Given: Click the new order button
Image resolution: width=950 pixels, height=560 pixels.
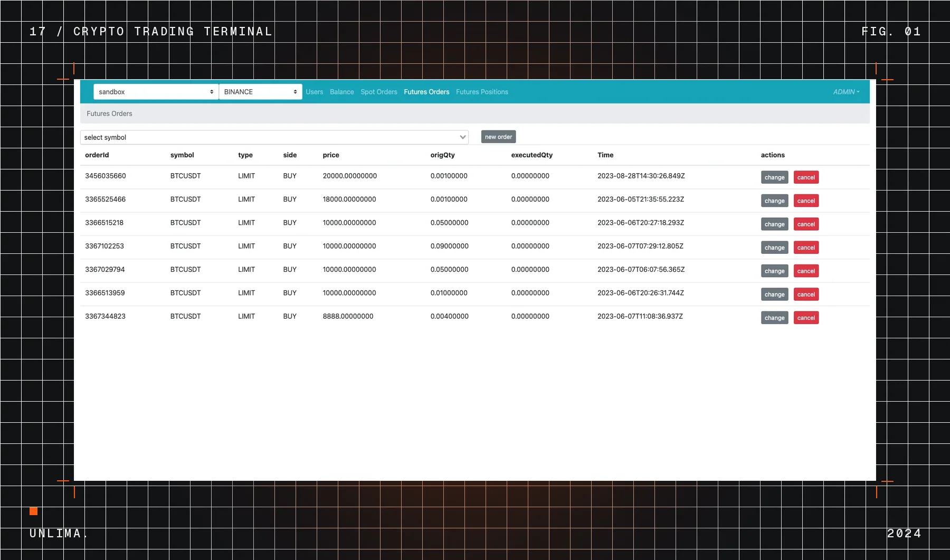Looking at the screenshot, I should 498,137.
